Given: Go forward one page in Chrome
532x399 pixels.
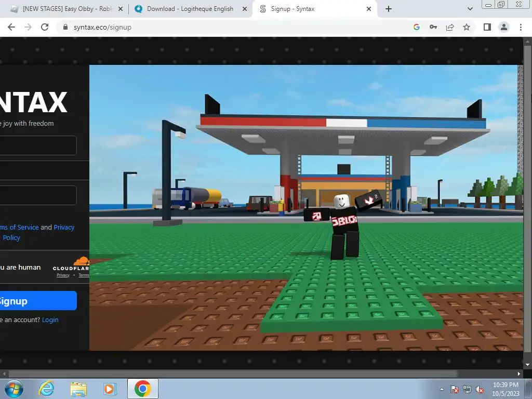Looking at the screenshot, I should 28,27.
